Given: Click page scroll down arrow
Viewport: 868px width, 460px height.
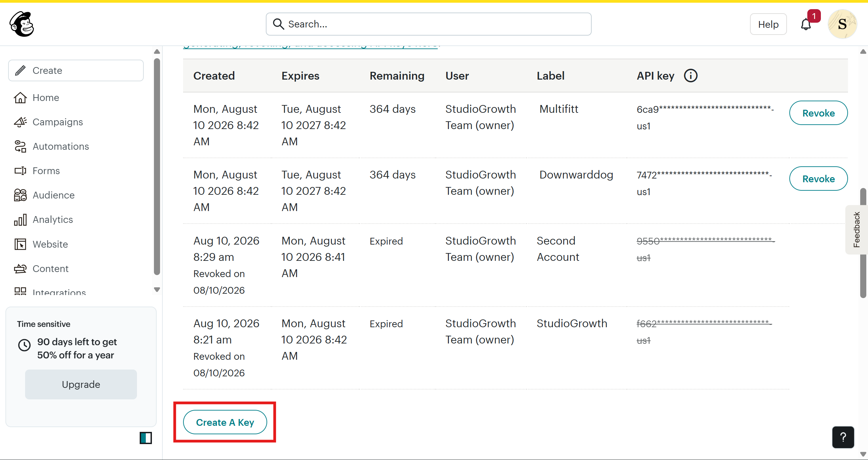Looking at the screenshot, I should click(x=863, y=454).
